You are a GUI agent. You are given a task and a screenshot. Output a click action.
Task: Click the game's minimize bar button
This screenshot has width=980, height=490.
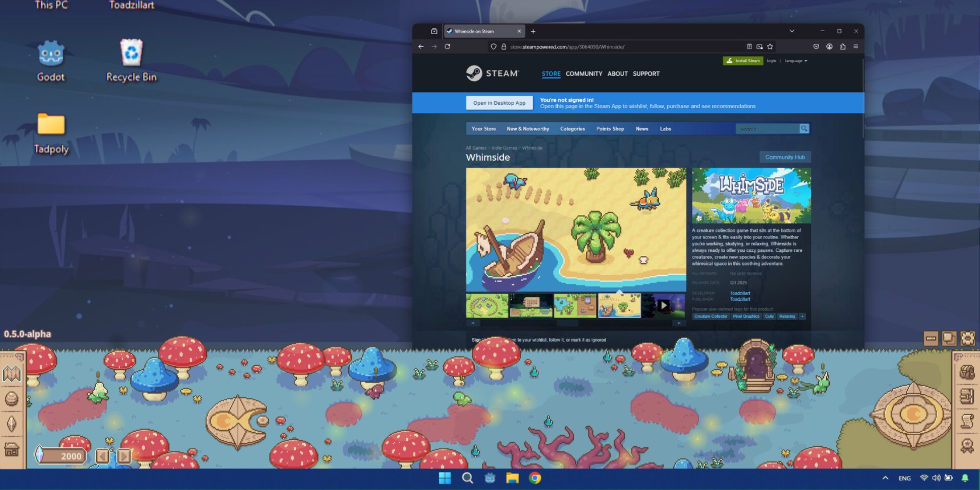931,339
